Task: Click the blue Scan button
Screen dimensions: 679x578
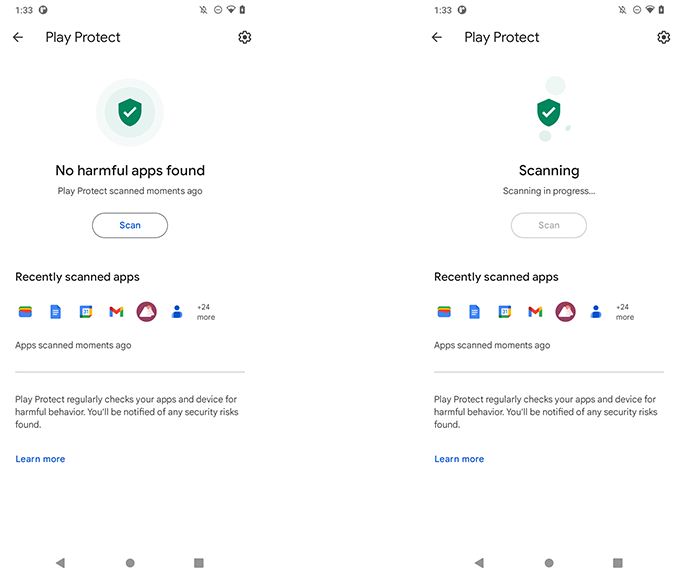Action: click(130, 225)
